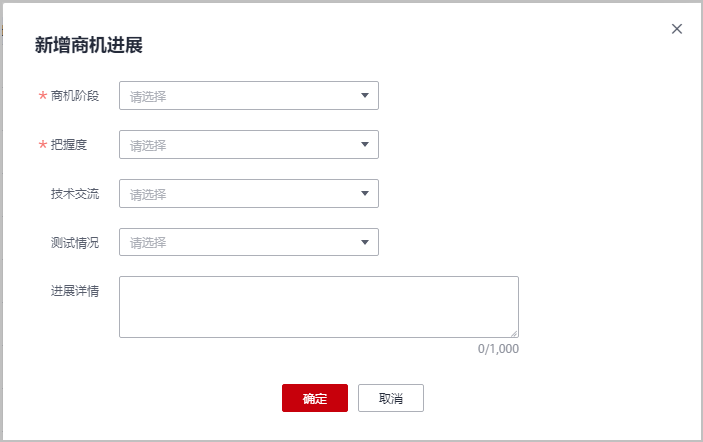The width and height of the screenshot is (703, 442).
Task: Click the caret arrow in the 商机阶段 field
Action: click(x=365, y=96)
